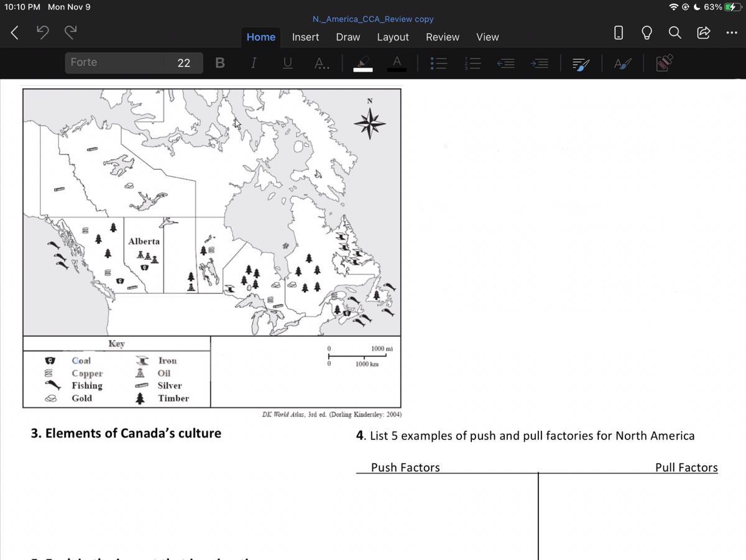Open search with magnifying glass icon

coord(675,33)
